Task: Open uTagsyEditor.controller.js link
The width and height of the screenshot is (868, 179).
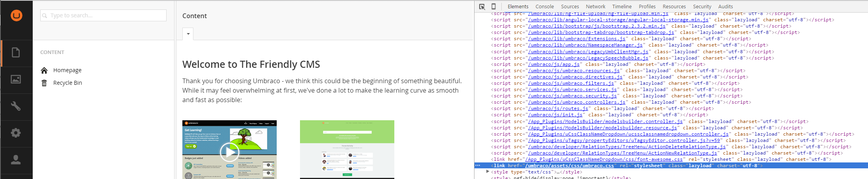Action: pos(624,140)
